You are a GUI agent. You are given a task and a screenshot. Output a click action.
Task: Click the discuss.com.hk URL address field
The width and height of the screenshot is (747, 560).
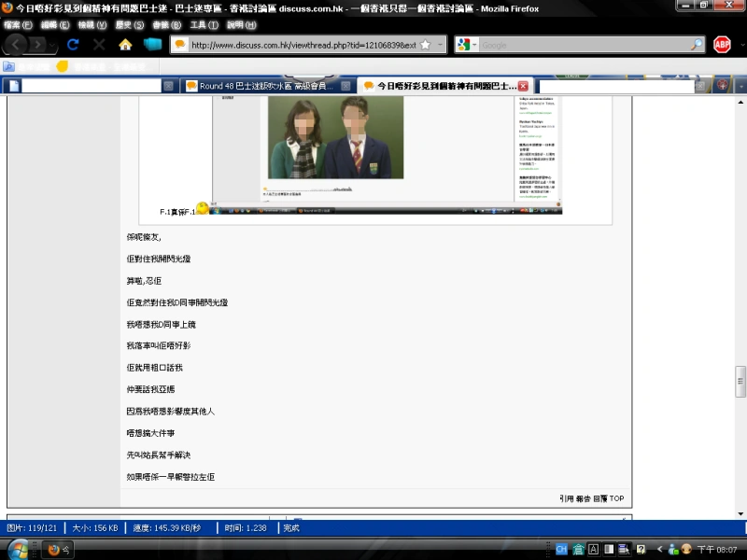pyautogui.click(x=303, y=45)
